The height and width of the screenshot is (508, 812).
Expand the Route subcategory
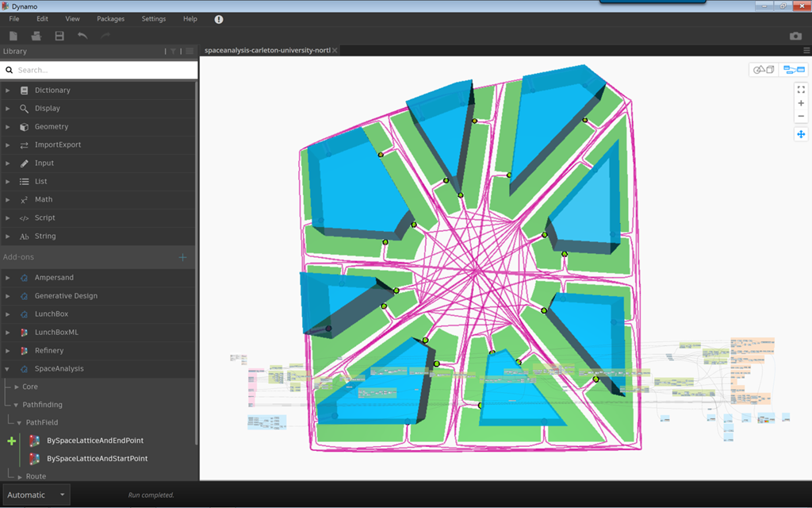(36, 476)
